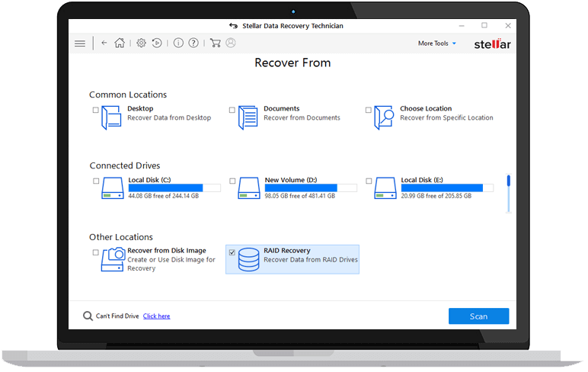The height and width of the screenshot is (372, 588).
Task: Click the title bar app arrow icon
Action: pyautogui.click(x=233, y=26)
